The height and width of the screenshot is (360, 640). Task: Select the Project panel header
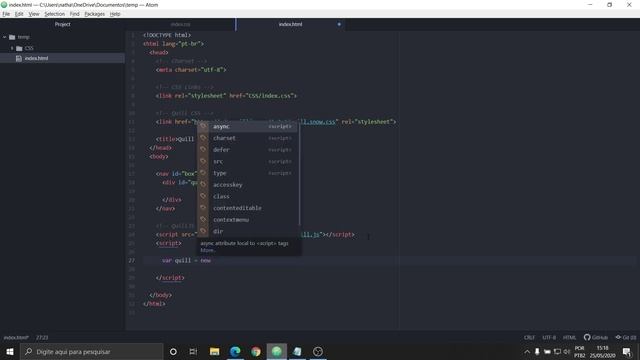62,24
